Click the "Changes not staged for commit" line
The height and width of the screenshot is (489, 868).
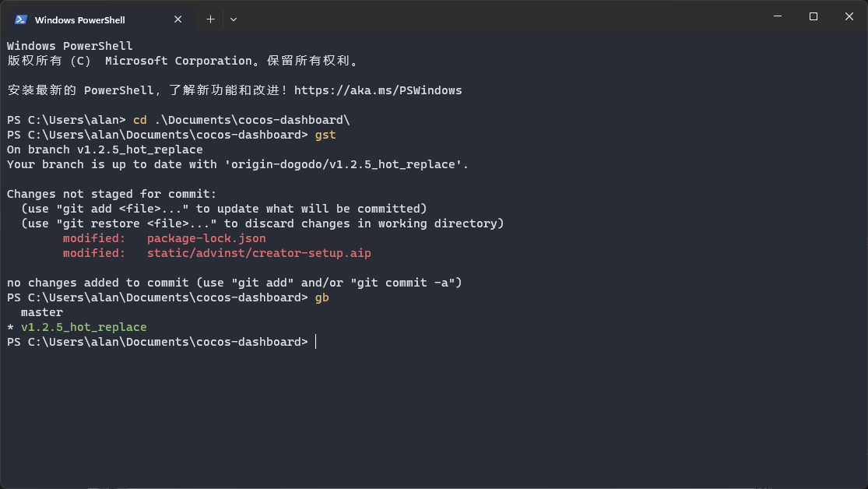112,194
